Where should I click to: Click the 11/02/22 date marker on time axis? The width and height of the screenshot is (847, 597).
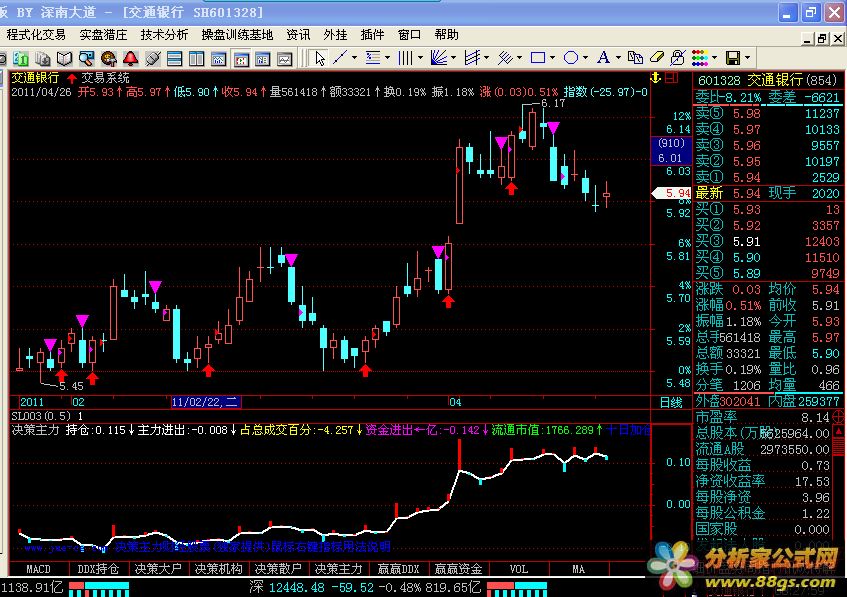(x=206, y=402)
